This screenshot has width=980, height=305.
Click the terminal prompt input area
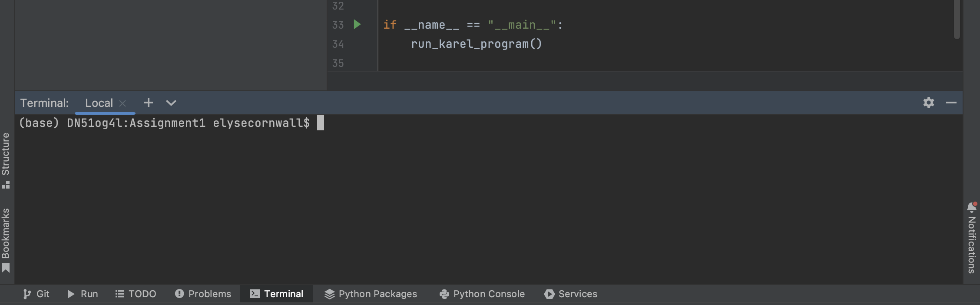coord(321,123)
